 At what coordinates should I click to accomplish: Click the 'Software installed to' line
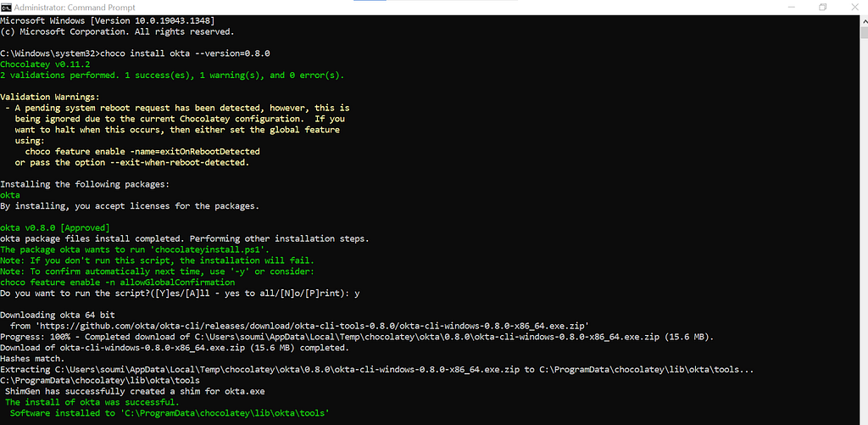pyautogui.click(x=170, y=413)
